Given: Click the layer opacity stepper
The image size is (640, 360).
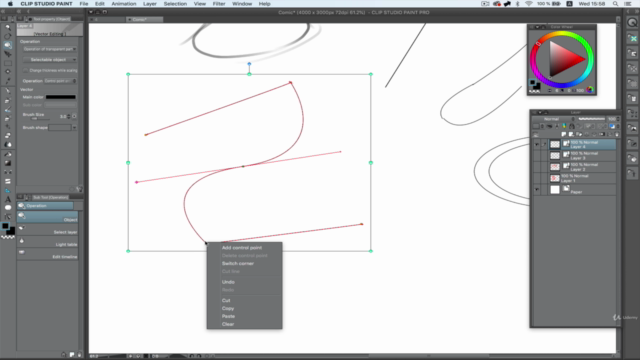Looking at the screenshot, I should (618, 119).
